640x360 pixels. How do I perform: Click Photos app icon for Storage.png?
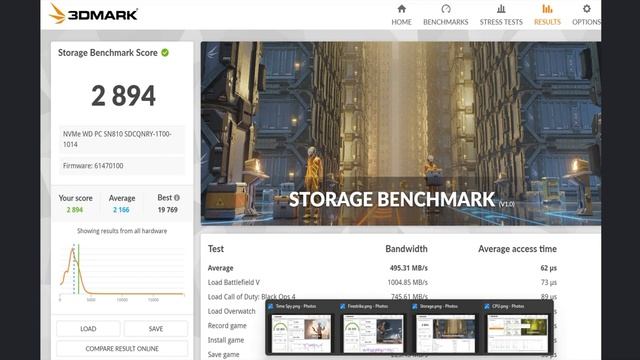[x=415, y=306]
